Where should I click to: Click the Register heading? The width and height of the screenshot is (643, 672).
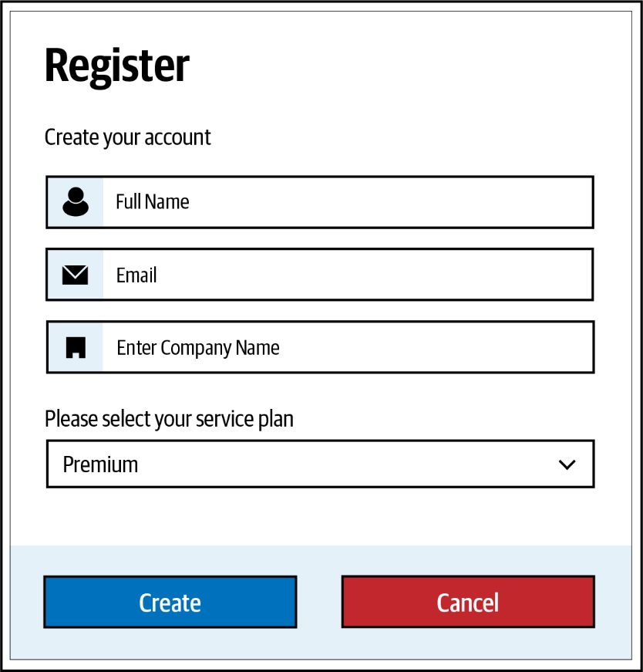coord(117,66)
